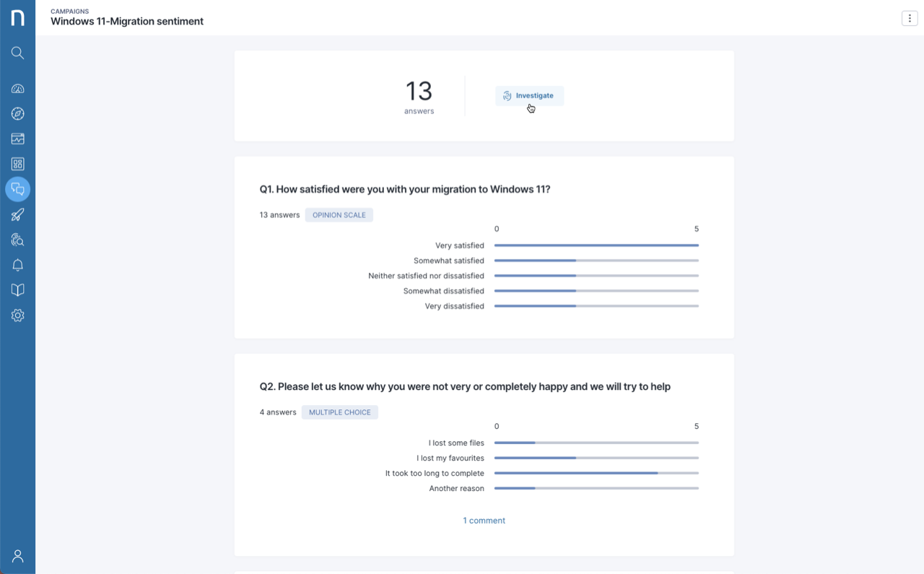Open the Search panel in the sidebar
924x574 pixels.
(17, 52)
